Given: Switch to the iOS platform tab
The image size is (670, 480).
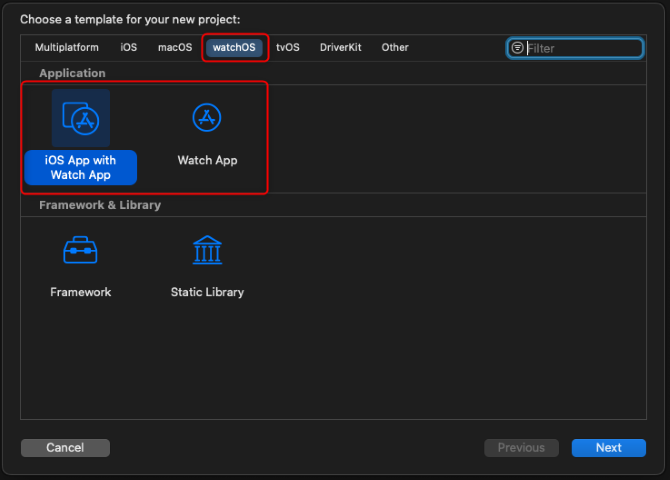Looking at the screenshot, I should point(129,47).
